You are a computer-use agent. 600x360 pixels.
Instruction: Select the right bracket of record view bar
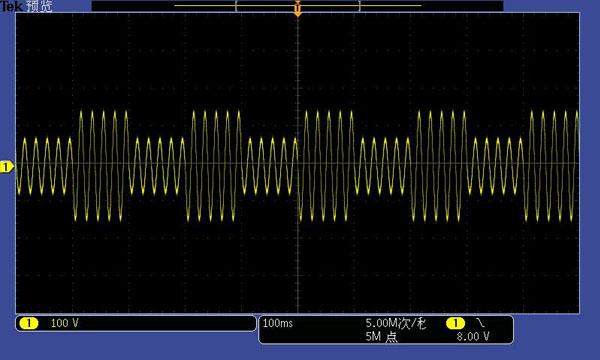coord(359,6)
